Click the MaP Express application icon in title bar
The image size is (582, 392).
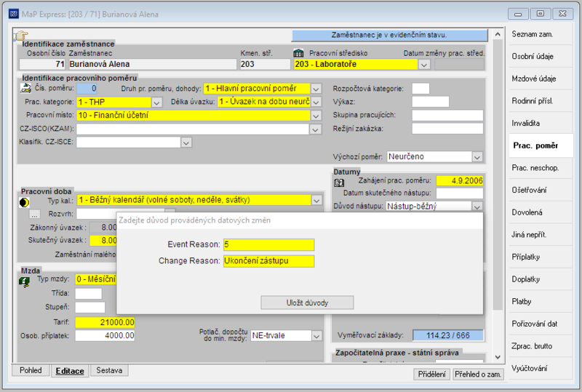tap(14, 14)
